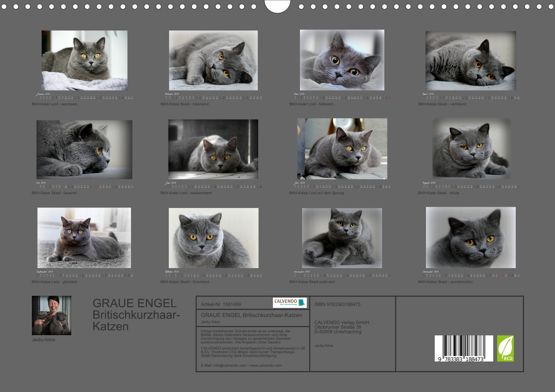555x392 pixels.
Task: Open the Jacky-fotos author portrait photo
Action: point(51,315)
